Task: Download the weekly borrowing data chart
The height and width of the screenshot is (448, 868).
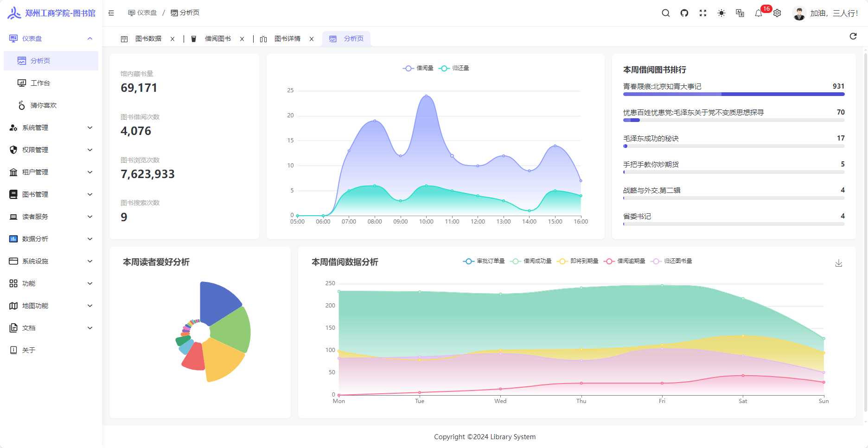Action: tap(839, 263)
